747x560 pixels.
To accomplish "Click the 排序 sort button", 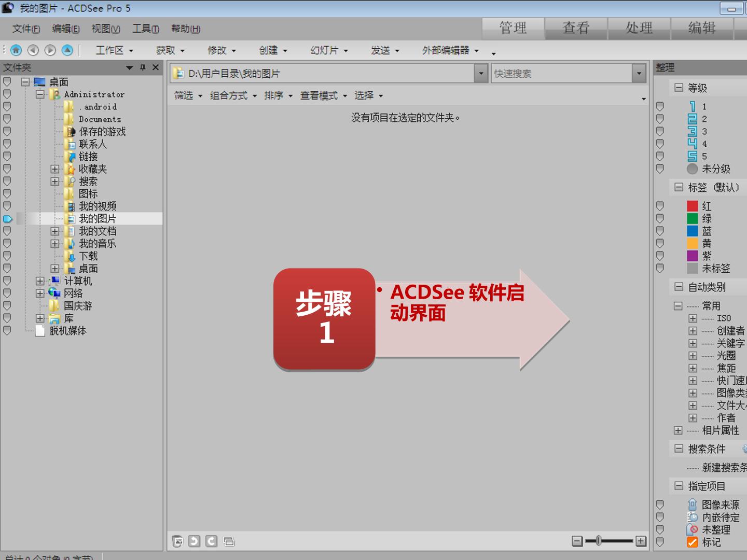I will click(279, 95).
